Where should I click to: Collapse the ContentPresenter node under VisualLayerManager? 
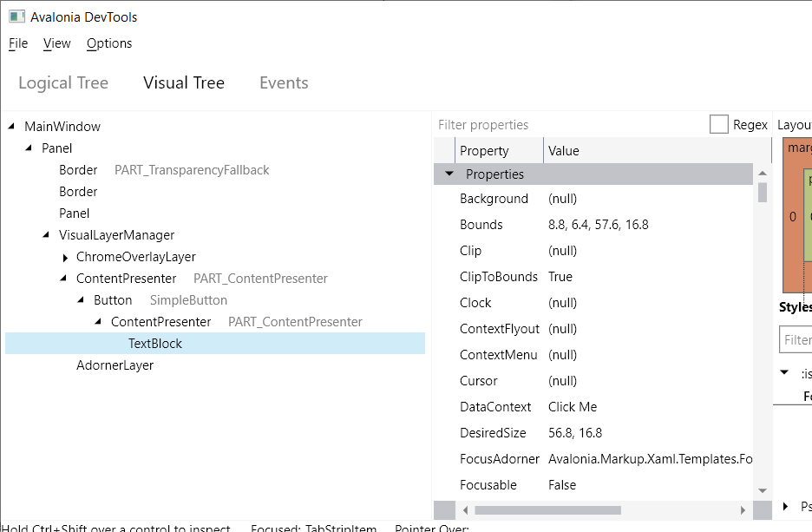pos(63,279)
